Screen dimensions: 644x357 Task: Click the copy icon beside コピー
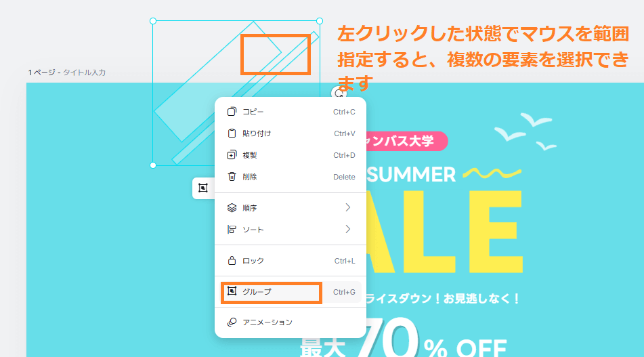(x=232, y=112)
